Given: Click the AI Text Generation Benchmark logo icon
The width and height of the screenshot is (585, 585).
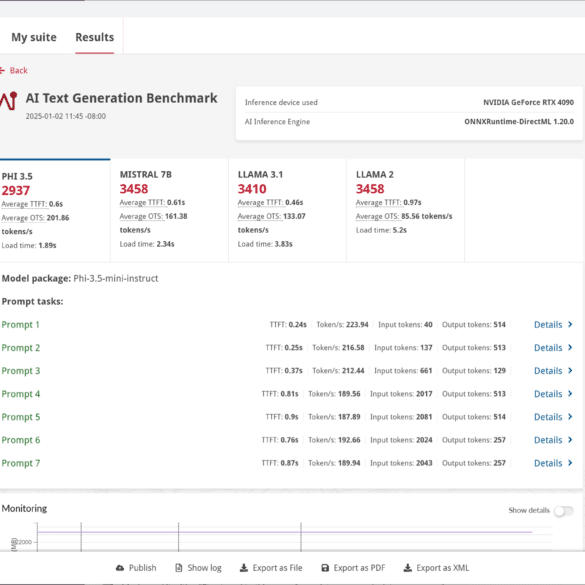Looking at the screenshot, I should click(x=9, y=101).
